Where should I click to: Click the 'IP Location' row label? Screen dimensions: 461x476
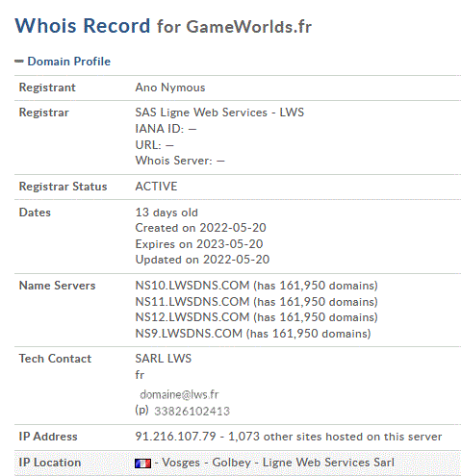tap(50, 463)
